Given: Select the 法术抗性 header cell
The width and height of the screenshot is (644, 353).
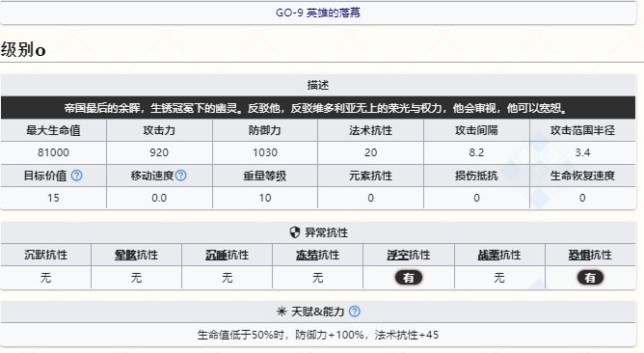Looking at the screenshot, I should tap(370, 130).
